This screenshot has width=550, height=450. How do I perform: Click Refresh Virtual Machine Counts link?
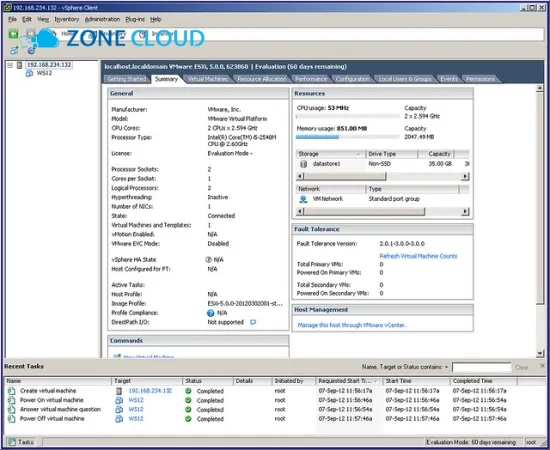(418, 256)
